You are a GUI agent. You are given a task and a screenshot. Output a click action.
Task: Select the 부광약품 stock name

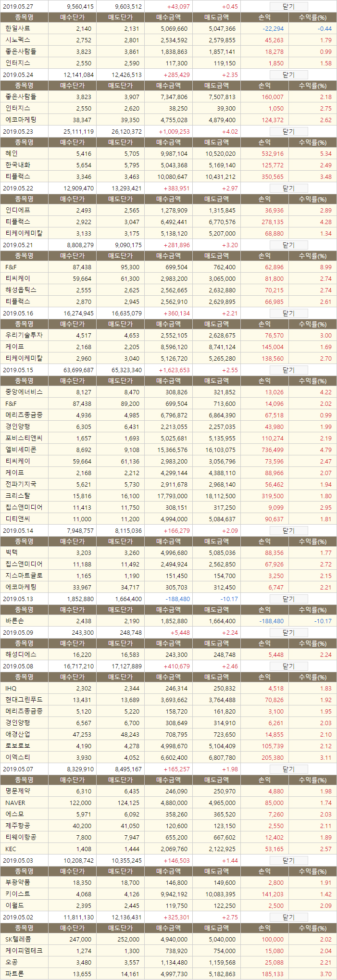[x=17, y=882]
